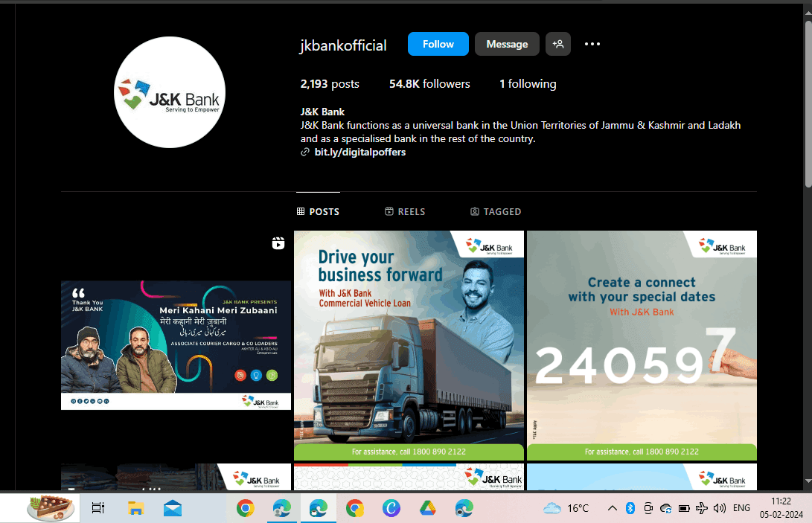The height and width of the screenshot is (523, 812).
Task: Click the J&K Bank profile name
Action: tap(322, 112)
